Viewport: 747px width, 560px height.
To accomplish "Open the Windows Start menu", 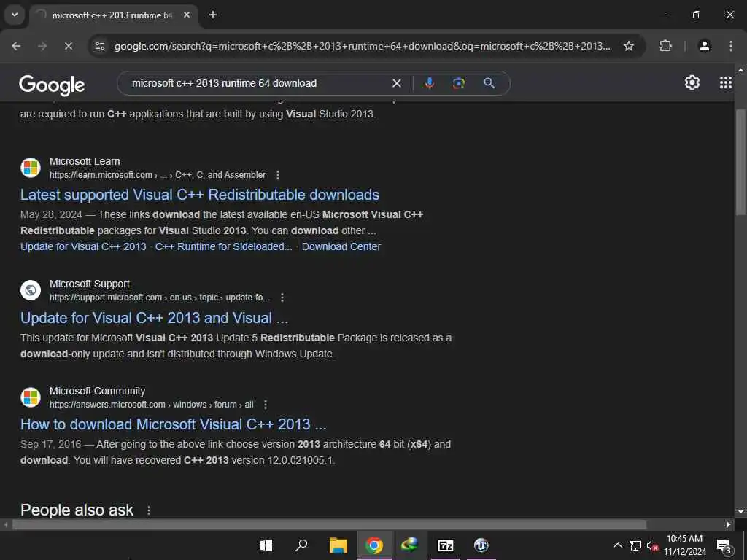I will [x=266, y=545].
